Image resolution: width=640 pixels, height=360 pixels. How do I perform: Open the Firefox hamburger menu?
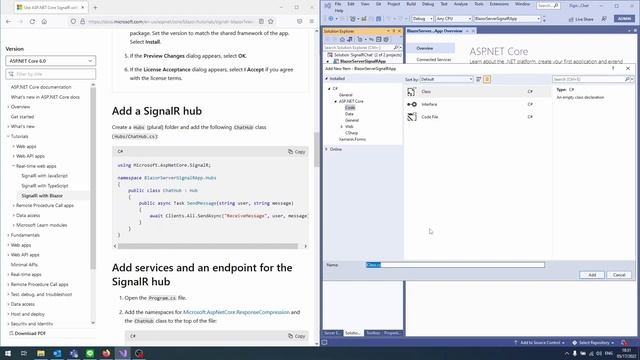coord(311,21)
